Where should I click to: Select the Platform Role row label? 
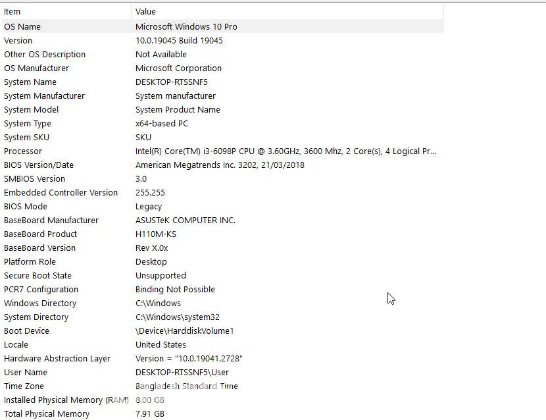point(30,262)
